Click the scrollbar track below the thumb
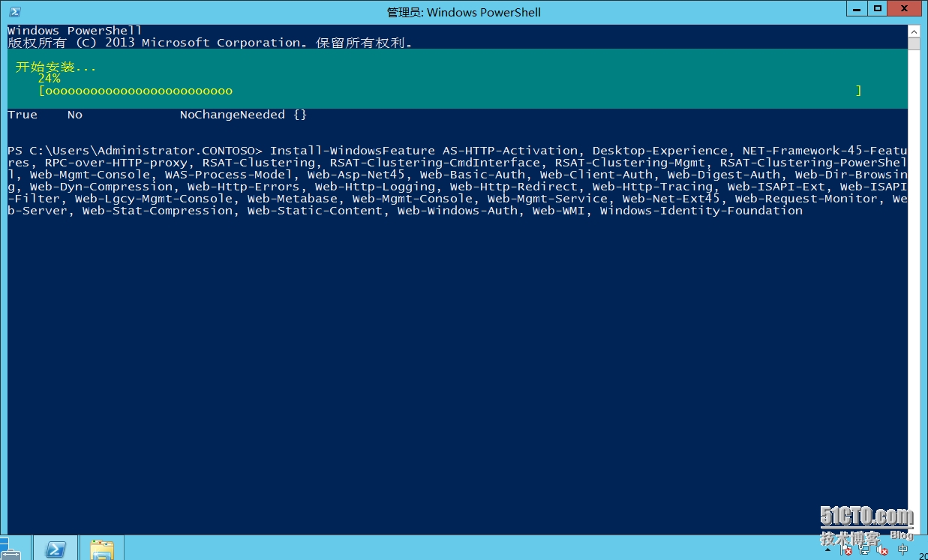 click(x=913, y=300)
